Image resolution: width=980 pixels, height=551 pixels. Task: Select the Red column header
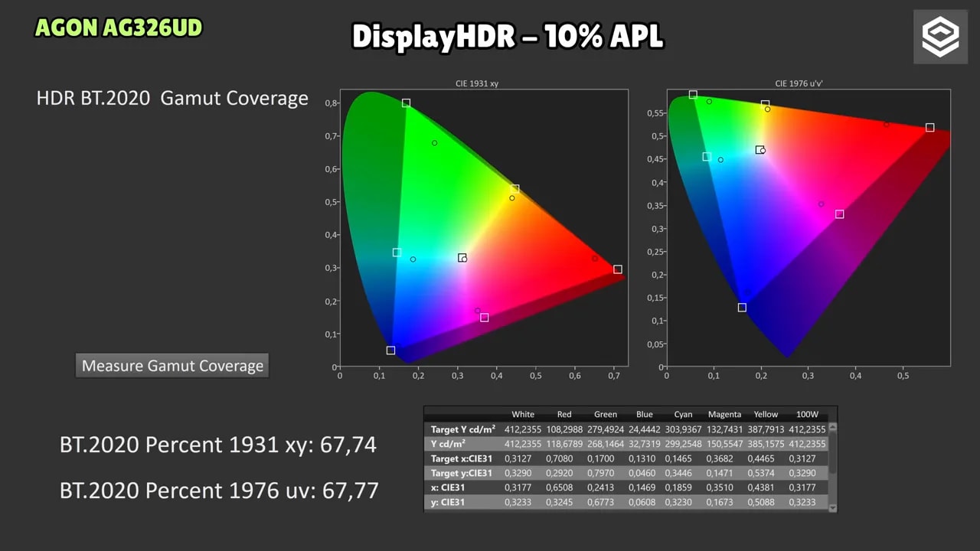click(x=564, y=415)
